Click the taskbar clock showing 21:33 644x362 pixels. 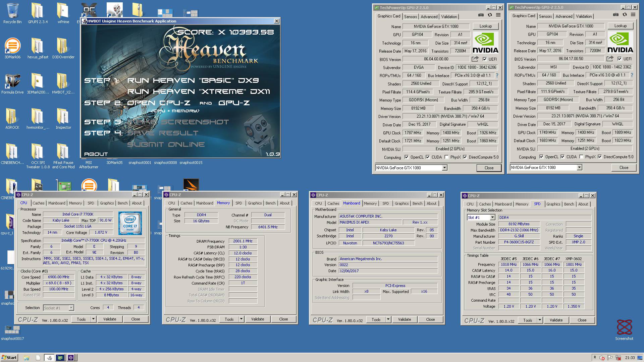pyautogui.click(x=630, y=358)
